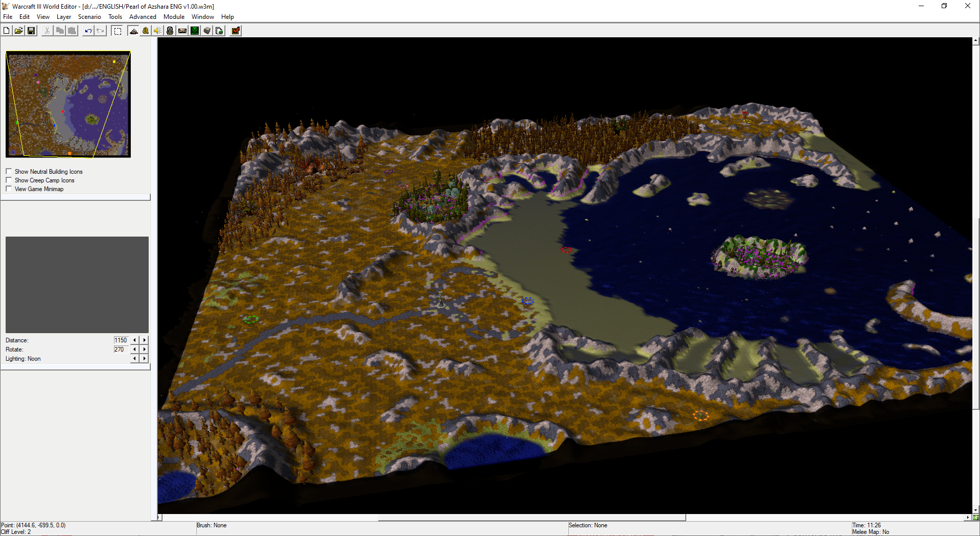Click the Paste toolbar icon
Image resolution: width=980 pixels, height=536 pixels.
72,31
